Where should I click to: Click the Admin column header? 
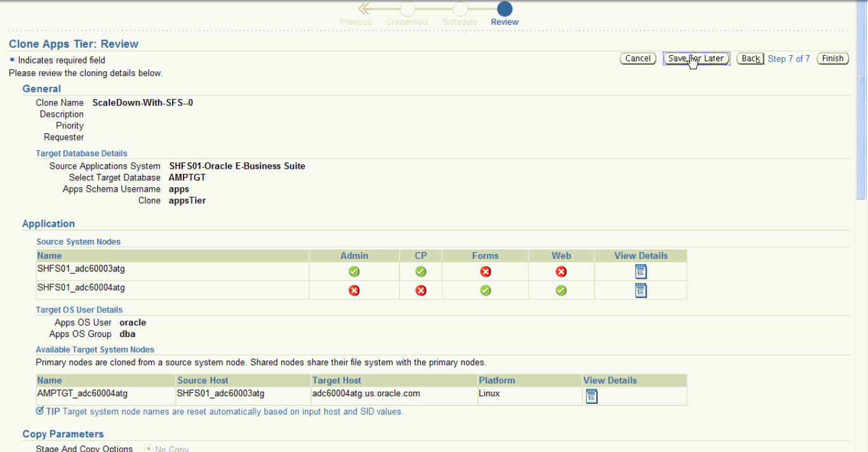point(354,255)
